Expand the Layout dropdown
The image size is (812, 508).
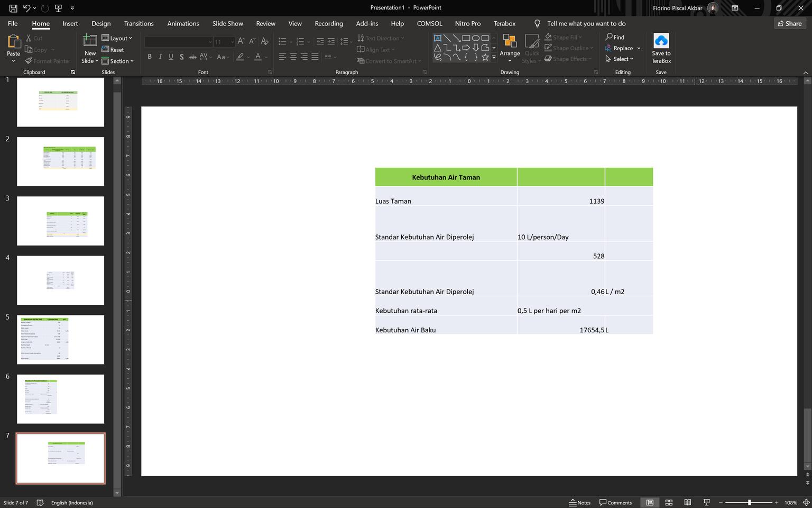[117, 38]
